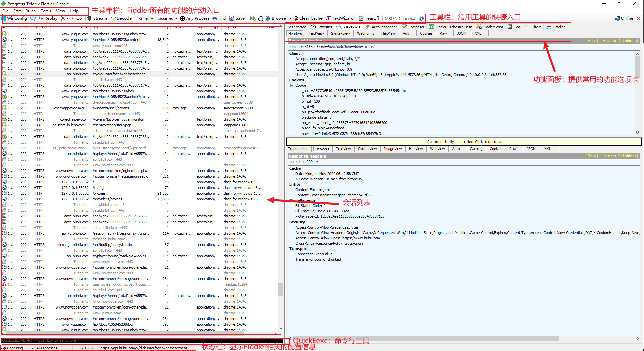
Task: Click the Browse button
Action: 276,18
